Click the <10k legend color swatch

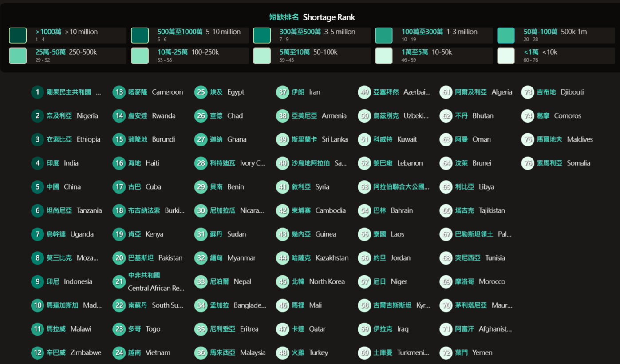click(506, 56)
